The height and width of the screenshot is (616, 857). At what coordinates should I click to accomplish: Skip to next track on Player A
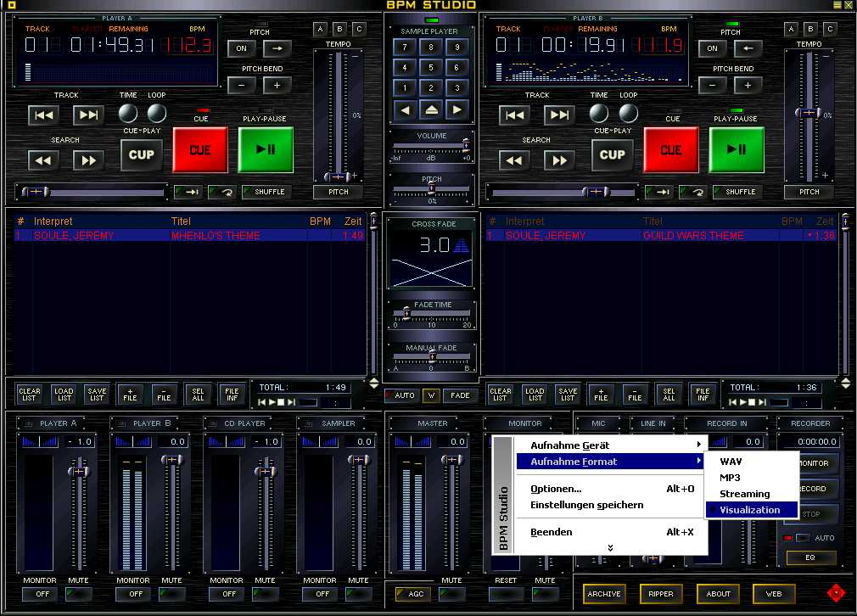click(87, 115)
